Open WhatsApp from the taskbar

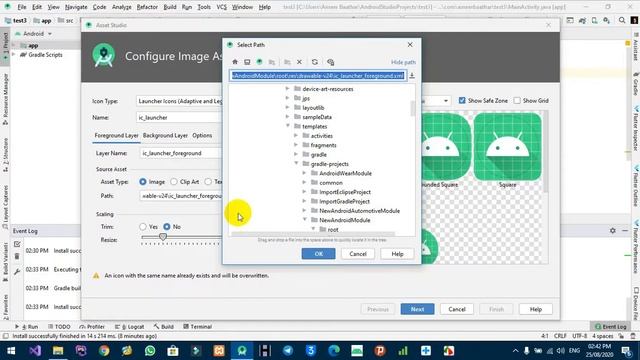(150, 351)
